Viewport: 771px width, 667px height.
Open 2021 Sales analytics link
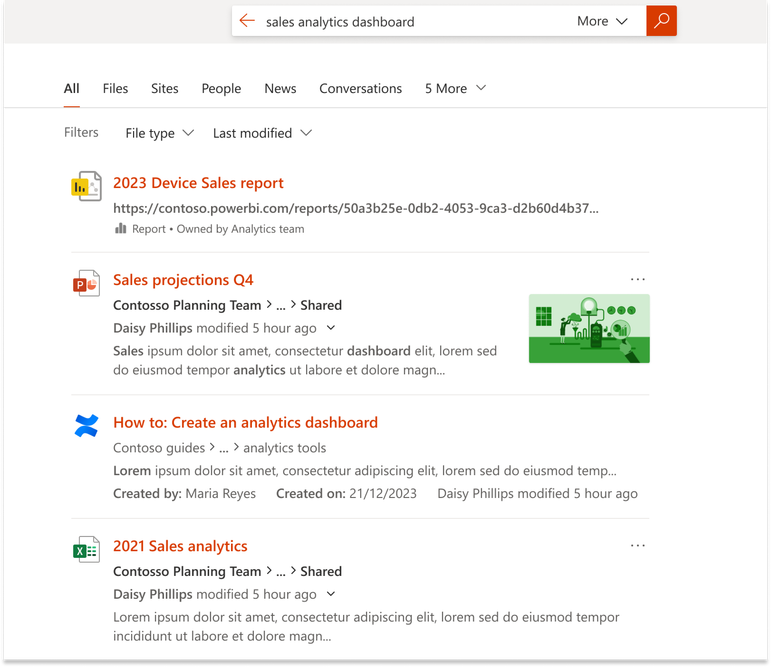[x=180, y=546]
